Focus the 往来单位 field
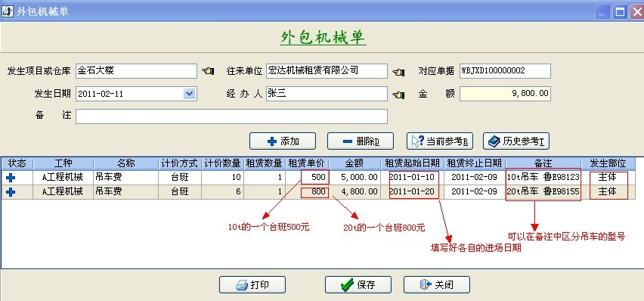Screen dimensions: 644x301 [327, 71]
